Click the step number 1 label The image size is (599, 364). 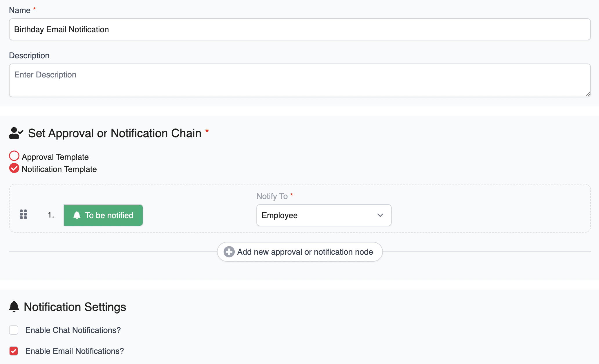pyautogui.click(x=51, y=215)
